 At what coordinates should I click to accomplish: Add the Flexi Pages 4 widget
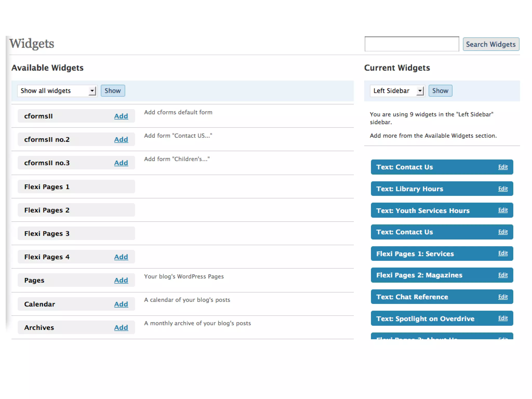[x=121, y=257]
